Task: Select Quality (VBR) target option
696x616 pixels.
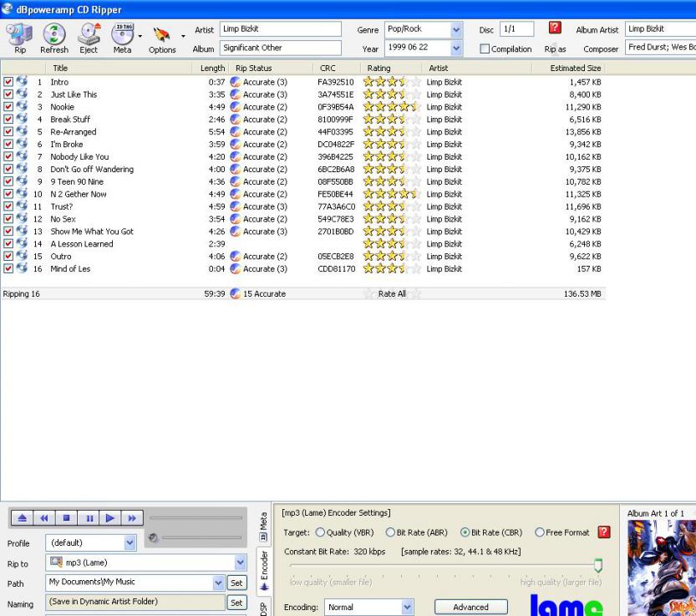Action: pyautogui.click(x=320, y=532)
